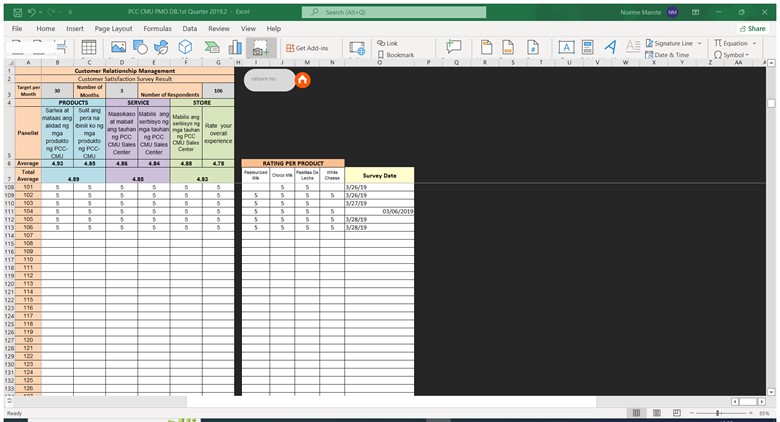Viewport: 780px width, 422px height.
Task: Click the RATING PER PRODUCT header
Action: tap(293, 163)
